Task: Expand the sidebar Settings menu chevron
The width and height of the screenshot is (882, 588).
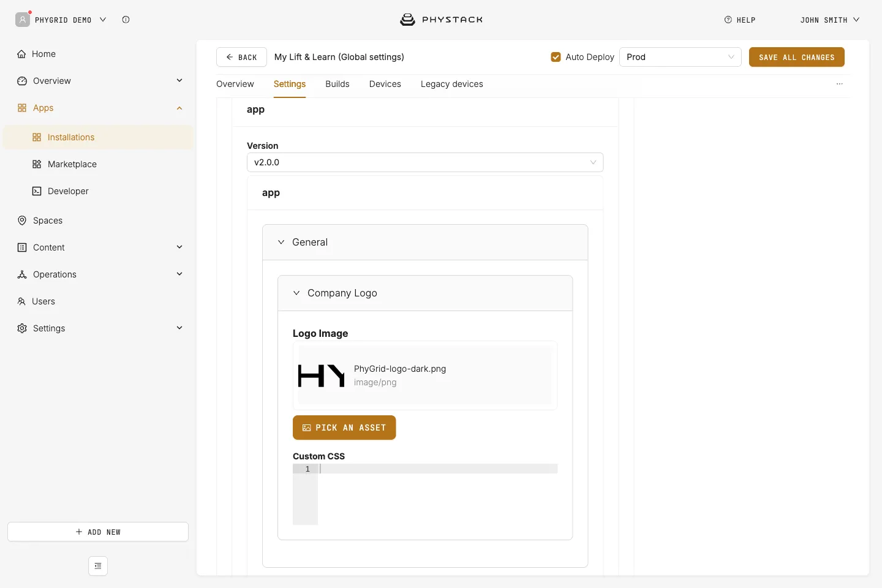Action: click(x=179, y=328)
